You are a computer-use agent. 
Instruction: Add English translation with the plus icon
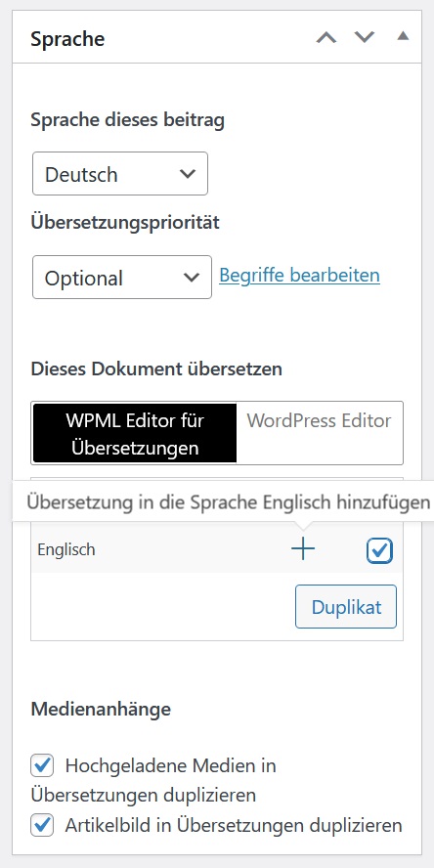(x=303, y=549)
